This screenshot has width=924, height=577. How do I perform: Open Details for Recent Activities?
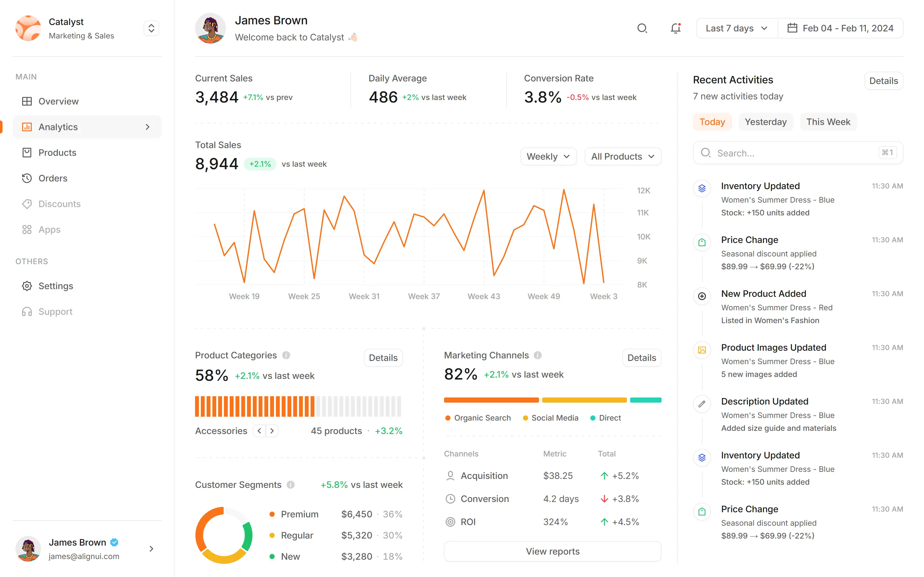(883, 81)
